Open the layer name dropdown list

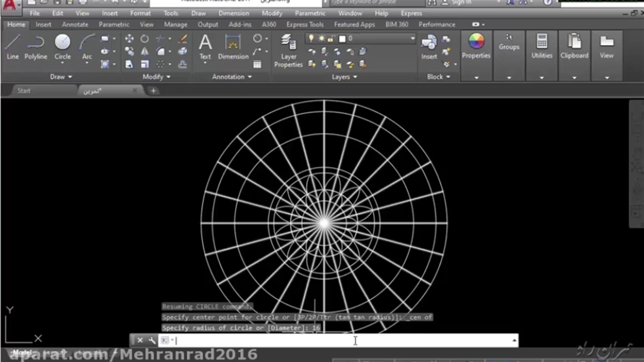click(412, 39)
